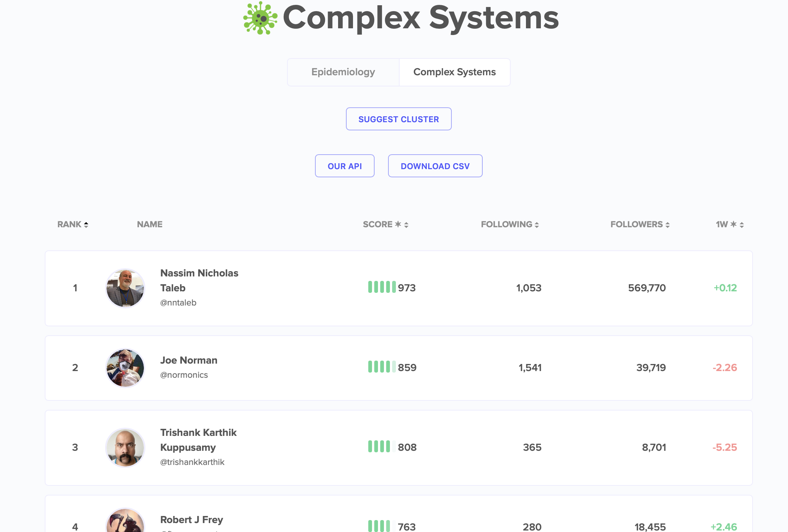788x532 pixels.
Task: Click the Download CSV button
Action: (x=435, y=166)
